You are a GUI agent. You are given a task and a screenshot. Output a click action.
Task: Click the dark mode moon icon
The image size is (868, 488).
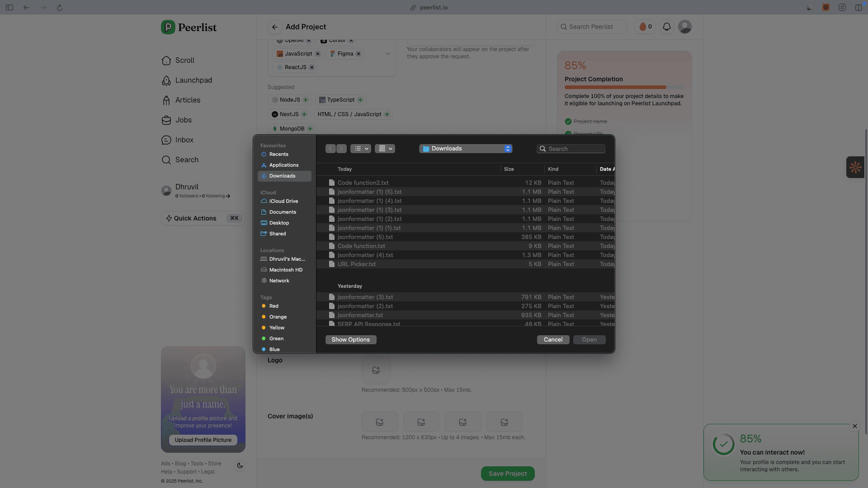click(240, 465)
